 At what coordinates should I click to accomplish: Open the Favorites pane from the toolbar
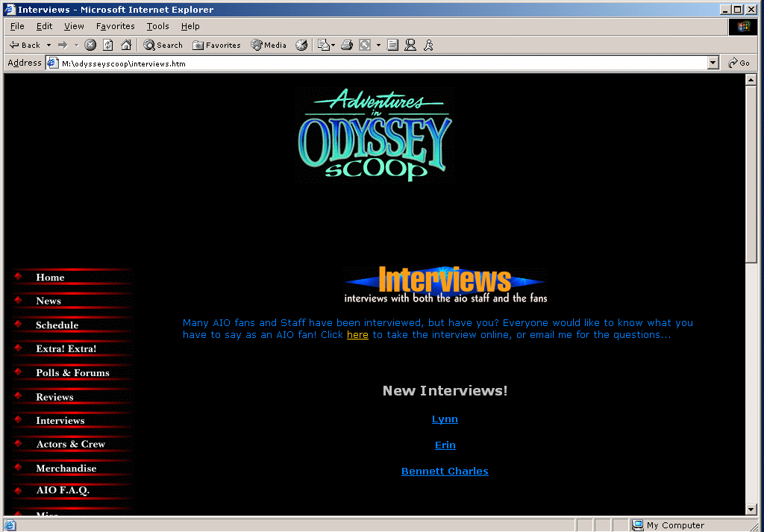point(216,45)
